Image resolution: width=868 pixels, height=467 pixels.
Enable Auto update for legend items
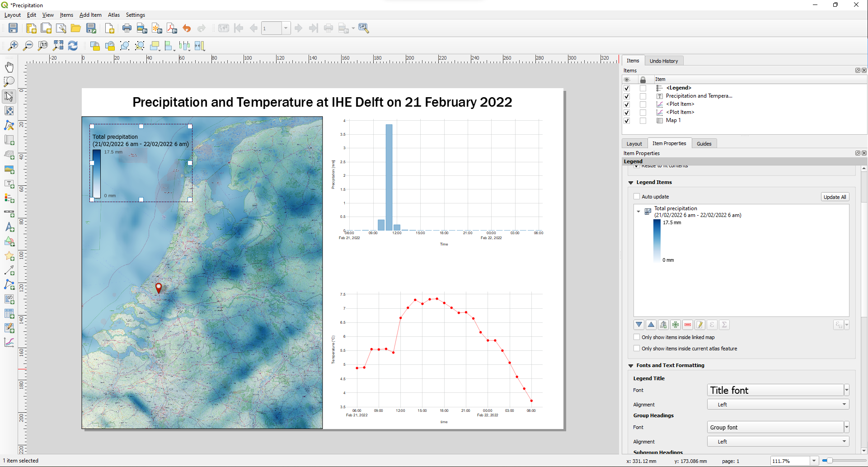[637, 196]
